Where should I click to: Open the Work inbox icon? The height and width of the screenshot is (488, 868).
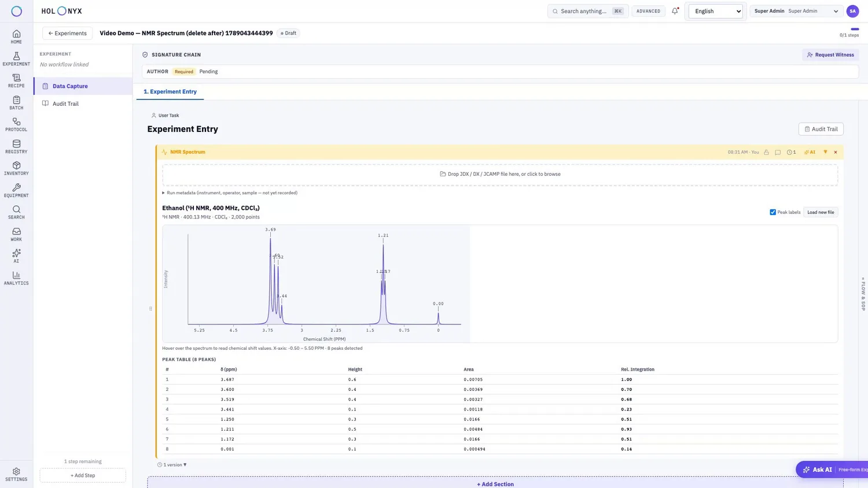coord(16,234)
